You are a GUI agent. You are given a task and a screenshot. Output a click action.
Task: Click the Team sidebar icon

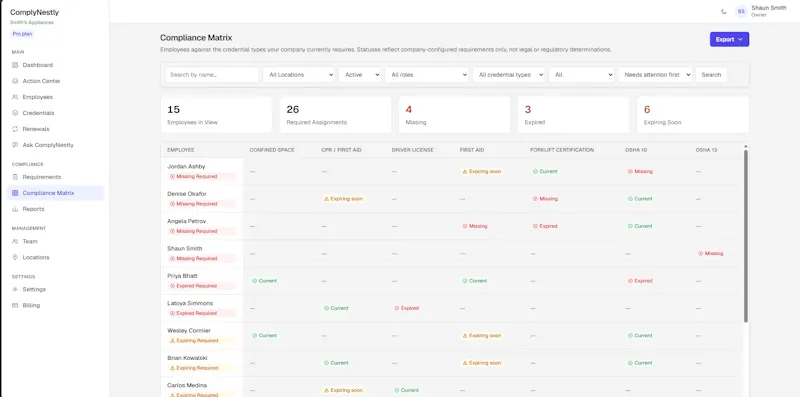coord(15,241)
